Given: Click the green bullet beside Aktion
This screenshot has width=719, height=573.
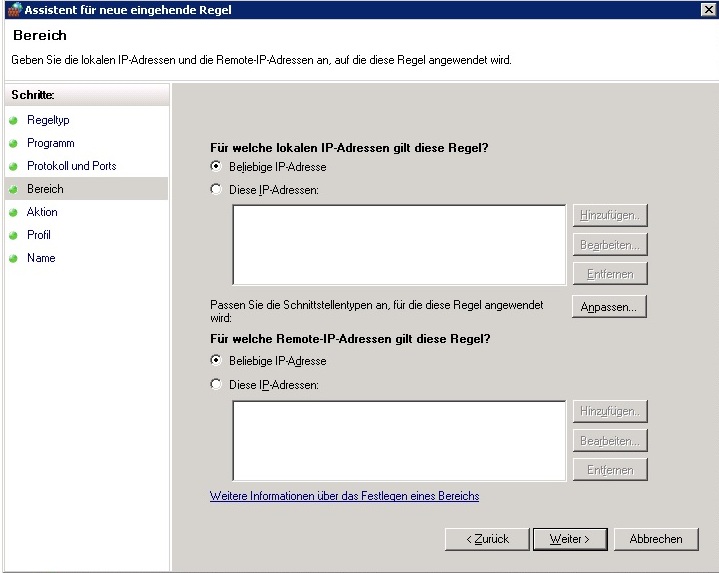Looking at the screenshot, I should pyautogui.click(x=14, y=212).
